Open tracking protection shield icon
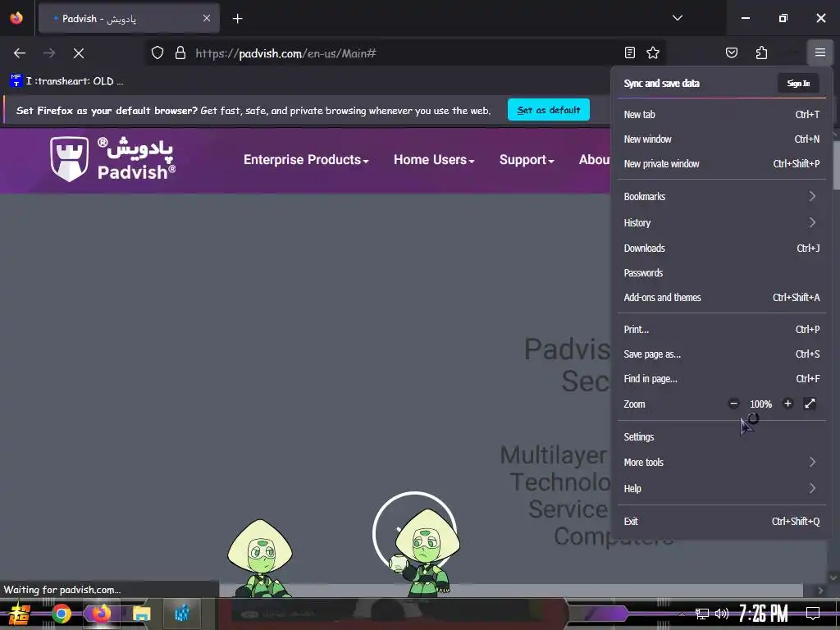This screenshot has width=840, height=630. (x=157, y=53)
